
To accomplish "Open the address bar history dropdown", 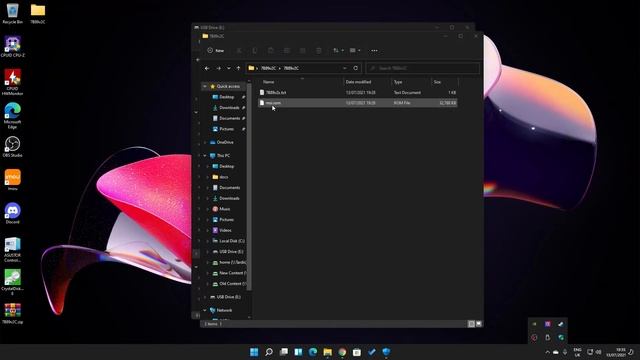I will (x=345, y=68).
